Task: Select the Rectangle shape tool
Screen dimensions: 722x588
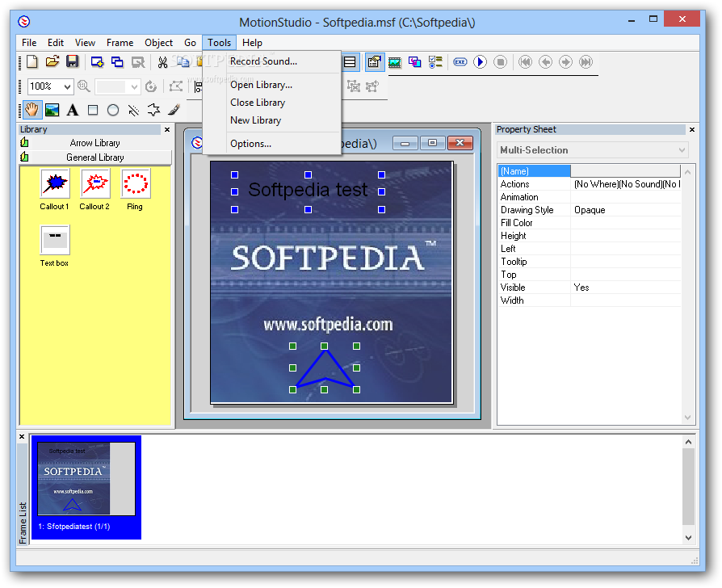Action: coord(93,110)
